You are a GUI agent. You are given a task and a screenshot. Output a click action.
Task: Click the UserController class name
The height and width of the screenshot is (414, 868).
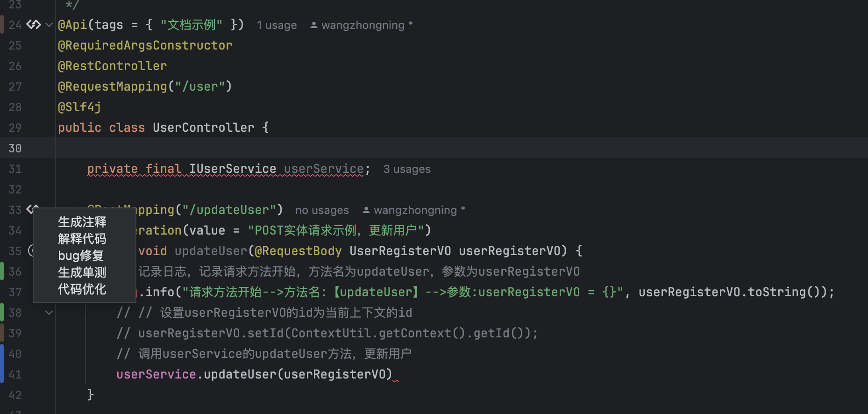204,128
